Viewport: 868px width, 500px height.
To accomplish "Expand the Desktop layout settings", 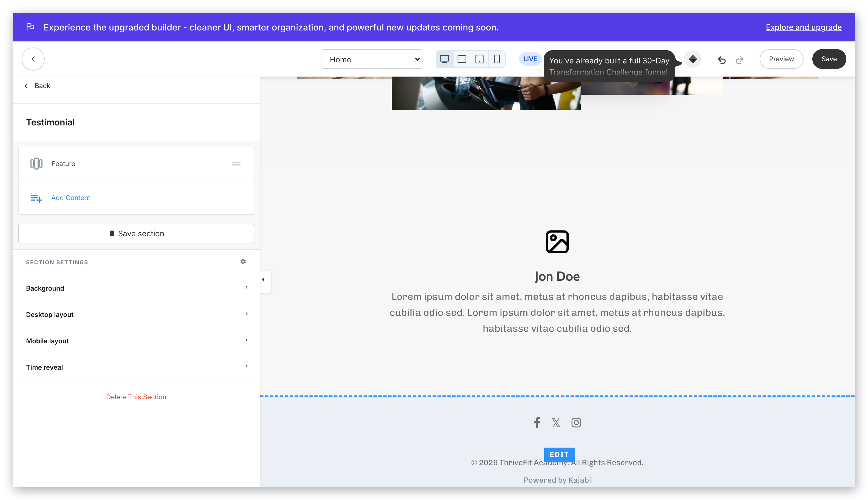I will 136,314.
